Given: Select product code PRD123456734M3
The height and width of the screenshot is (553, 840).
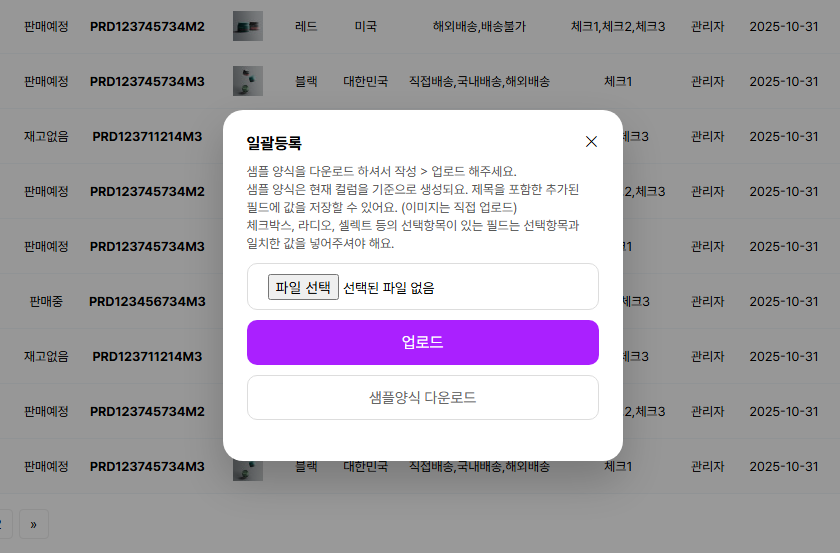Looking at the screenshot, I should (x=147, y=301).
